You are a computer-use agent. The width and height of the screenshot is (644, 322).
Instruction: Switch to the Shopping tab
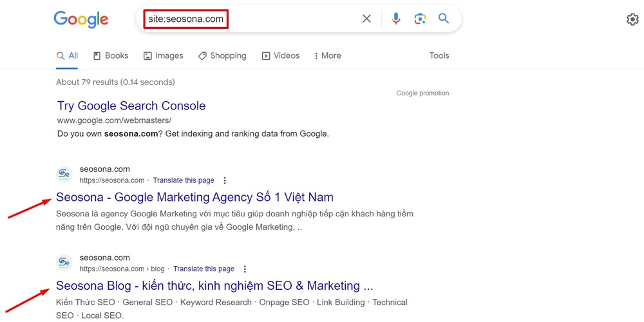click(x=222, y=56)
